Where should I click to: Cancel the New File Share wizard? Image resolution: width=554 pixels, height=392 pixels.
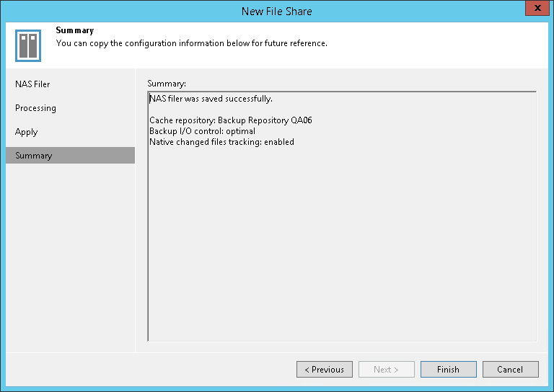(510, 370)
